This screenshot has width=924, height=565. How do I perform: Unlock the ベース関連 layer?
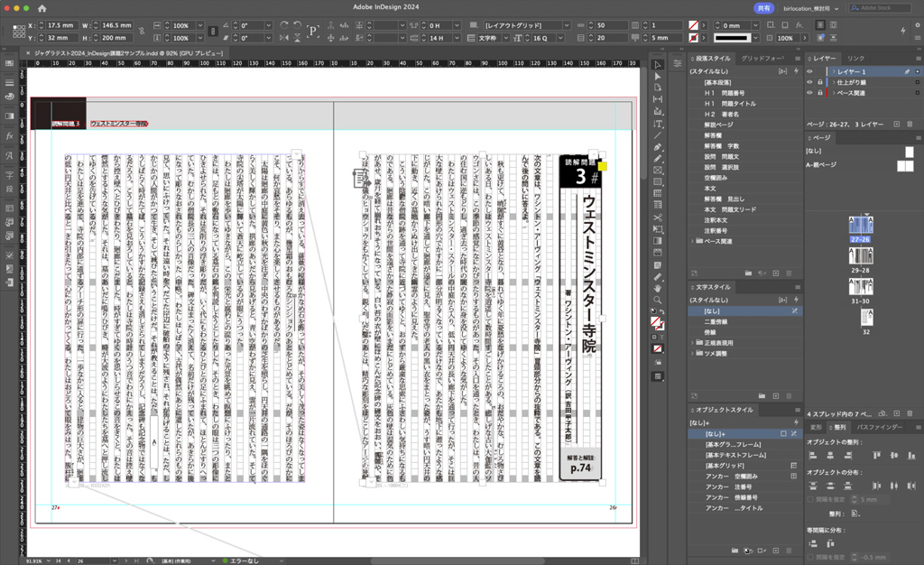tap(819, 93)
